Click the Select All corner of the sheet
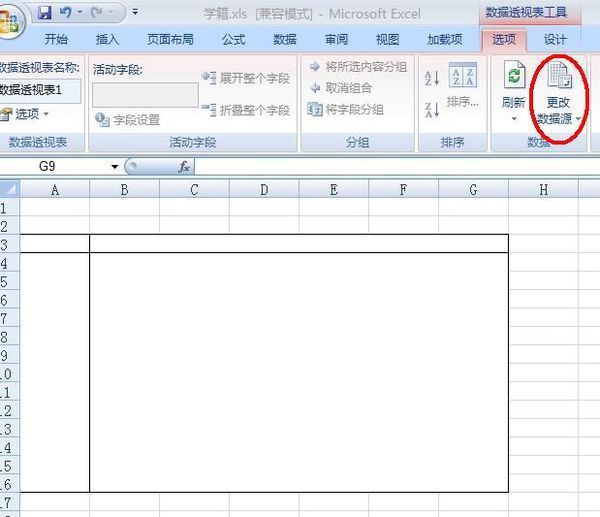Image resolution: width=600 pixels, height=517 pixels. tap(10, 189)
